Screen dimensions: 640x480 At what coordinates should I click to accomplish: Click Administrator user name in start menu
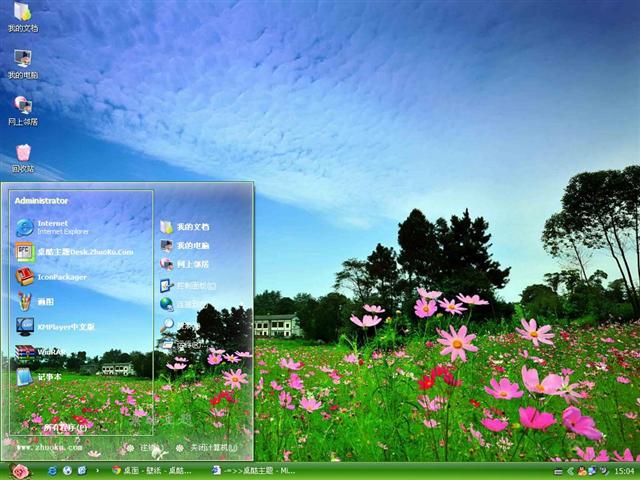tap(41, 201)
